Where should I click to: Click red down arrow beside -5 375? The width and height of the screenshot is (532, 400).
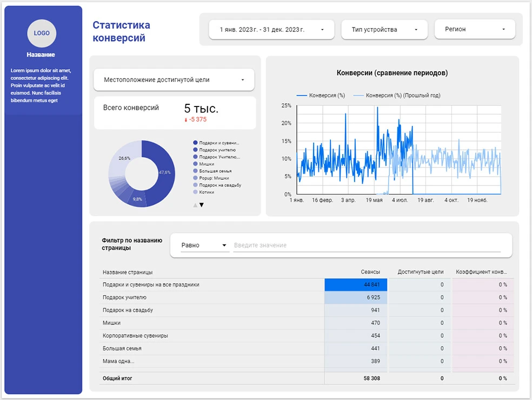(x=186, y=119)
